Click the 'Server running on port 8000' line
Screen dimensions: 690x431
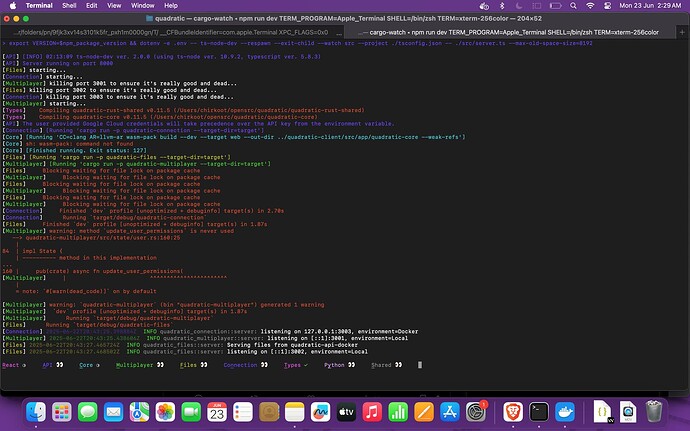(58, 63)
